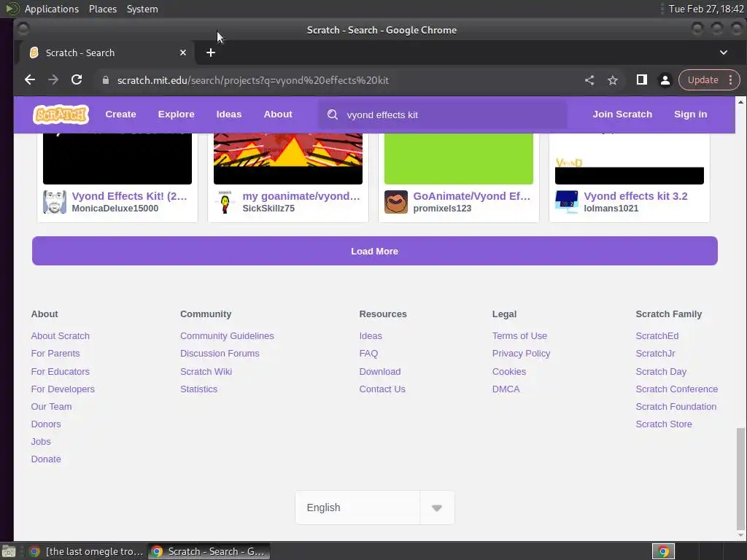747x560 pixels.
Task: Switch to the last omegle tro... taskbar window
Action: click(86, 551)
